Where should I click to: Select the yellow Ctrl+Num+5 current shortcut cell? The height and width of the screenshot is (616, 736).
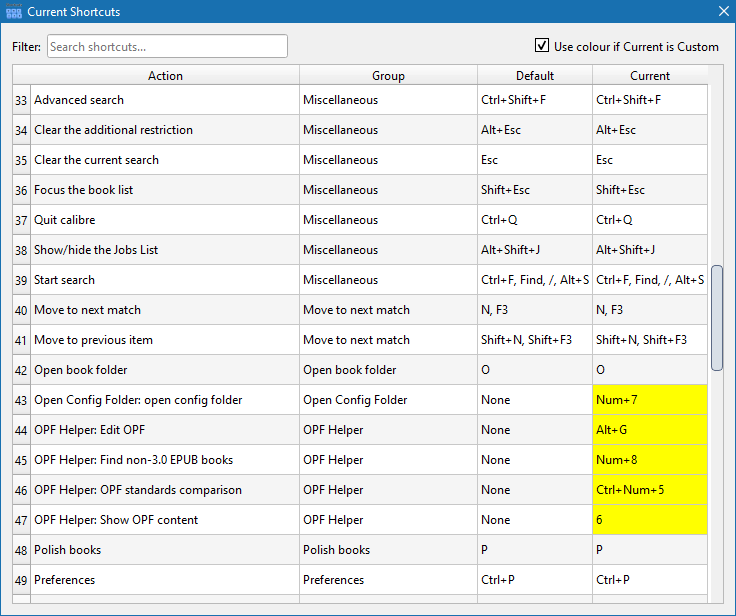[650, 490]
